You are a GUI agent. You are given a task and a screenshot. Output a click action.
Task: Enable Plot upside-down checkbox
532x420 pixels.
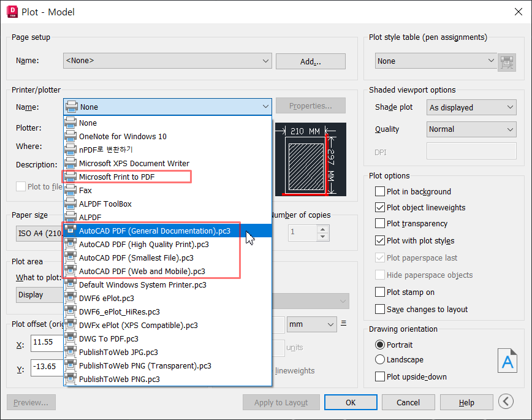point(379,377)
